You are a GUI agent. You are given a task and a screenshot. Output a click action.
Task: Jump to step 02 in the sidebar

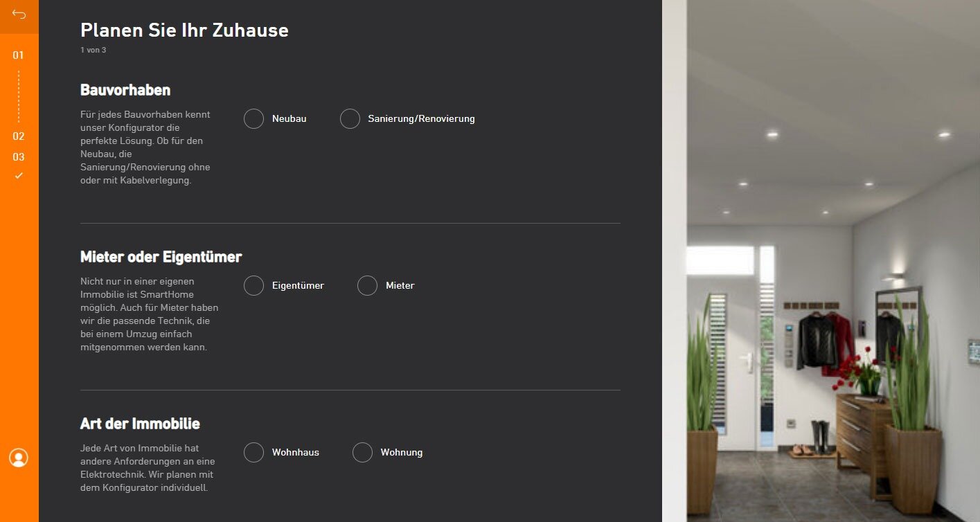[x=19, y=136]
